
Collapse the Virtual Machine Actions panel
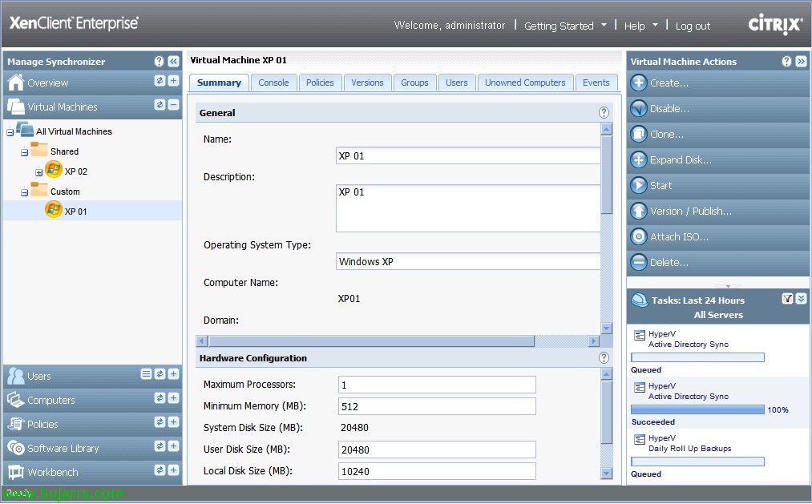pyautogui.click(x=801, y=62)
